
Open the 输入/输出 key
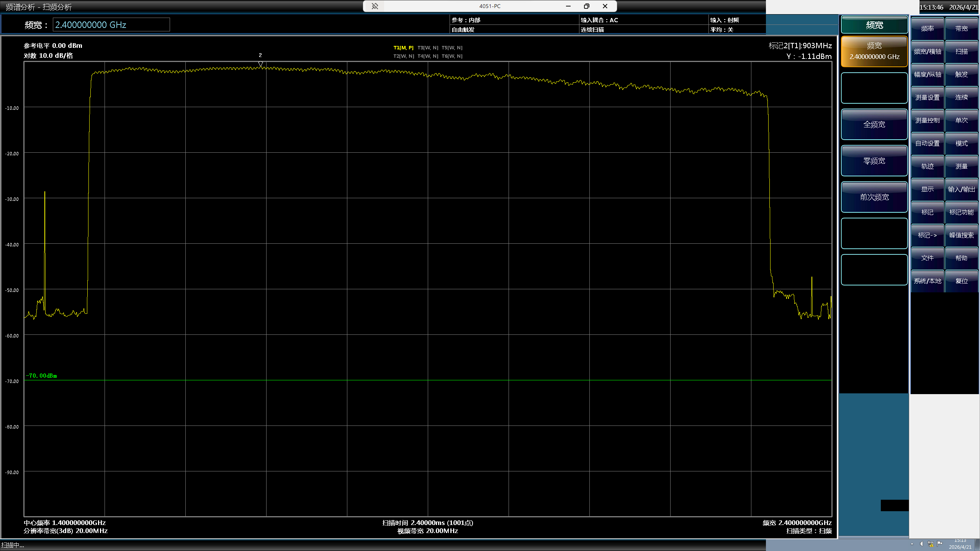(x=961, y=189)
